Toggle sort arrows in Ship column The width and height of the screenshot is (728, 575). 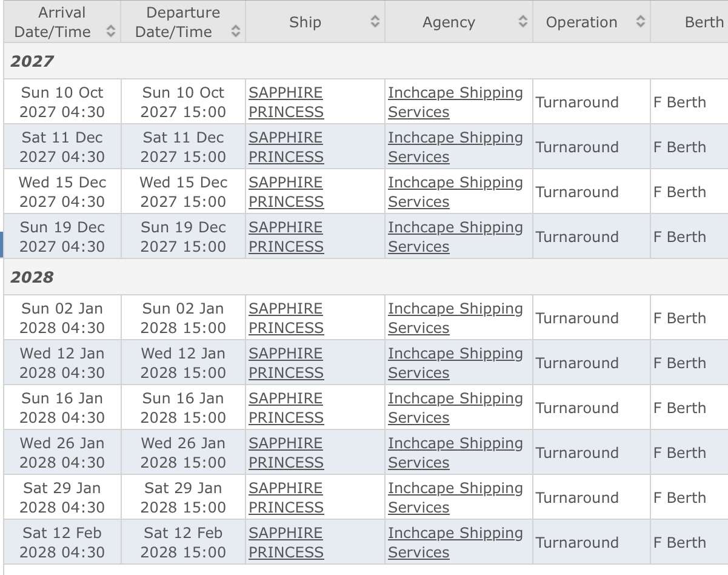(375, 22)
